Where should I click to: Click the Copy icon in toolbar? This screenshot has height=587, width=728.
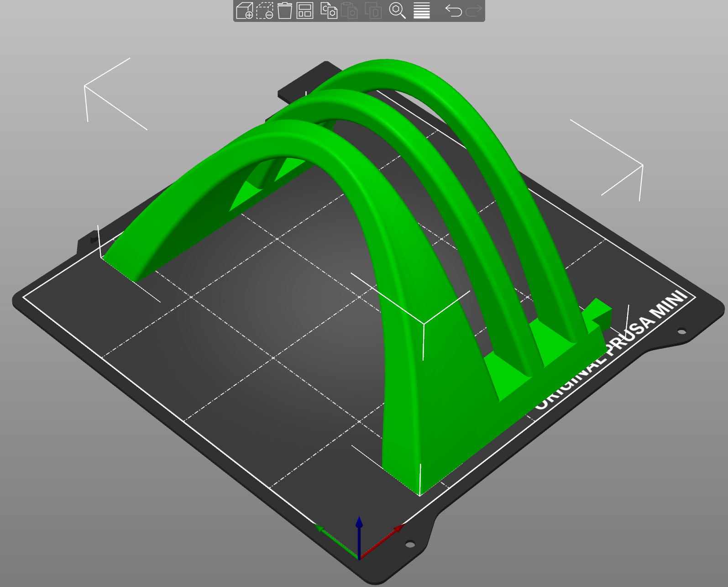[329, 10]
